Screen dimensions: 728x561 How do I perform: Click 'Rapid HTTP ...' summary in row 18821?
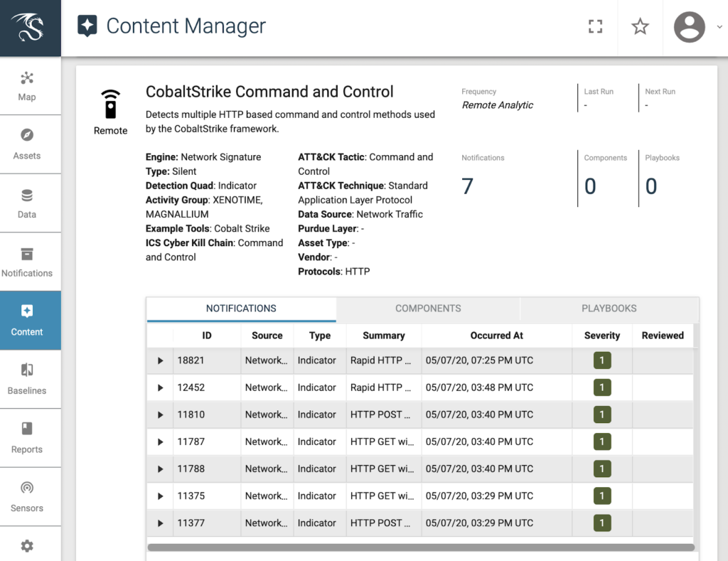[x=381, y=360]
